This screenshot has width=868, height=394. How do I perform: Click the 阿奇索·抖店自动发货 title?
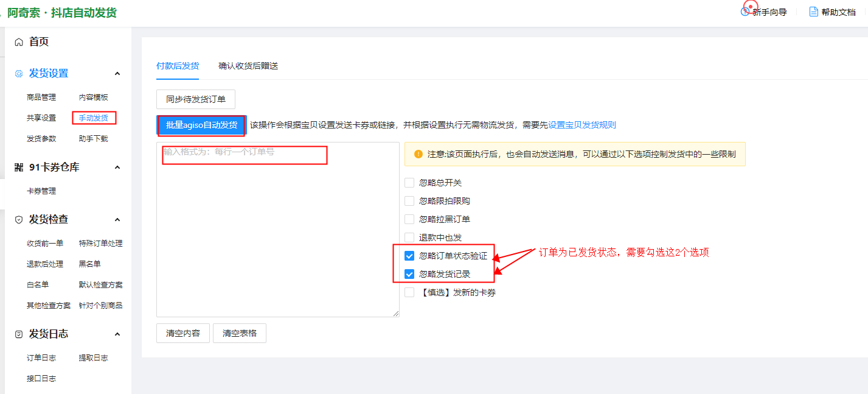(x=62, y=12)
